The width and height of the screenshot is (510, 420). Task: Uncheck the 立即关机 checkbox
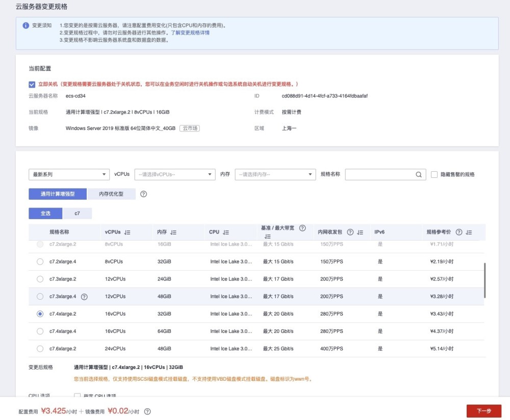click(x=32, y=85)
